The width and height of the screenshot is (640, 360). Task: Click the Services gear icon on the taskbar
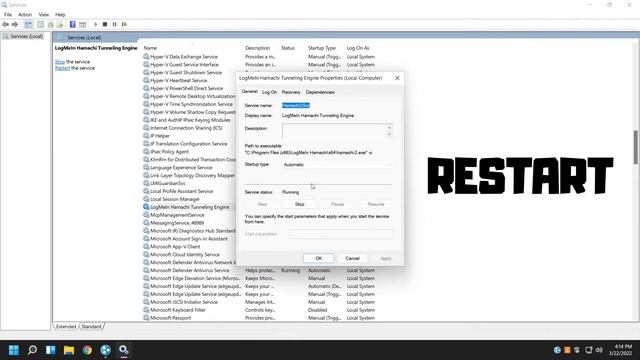click(124, 350)
